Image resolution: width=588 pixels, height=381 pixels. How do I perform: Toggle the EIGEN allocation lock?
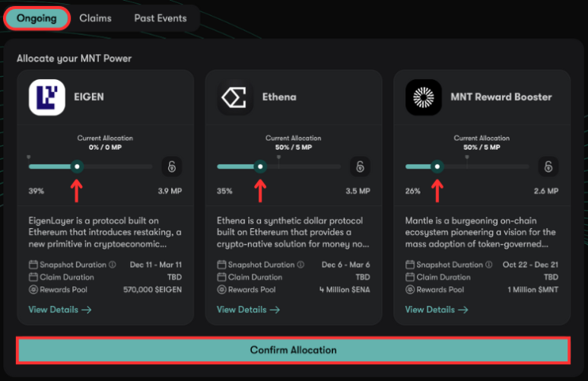(172, 167)
